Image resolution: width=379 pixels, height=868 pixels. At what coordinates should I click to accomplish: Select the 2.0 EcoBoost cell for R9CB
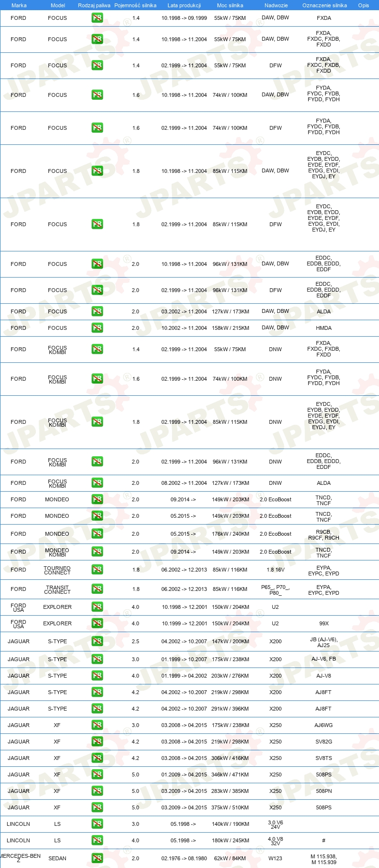(276, 534)
